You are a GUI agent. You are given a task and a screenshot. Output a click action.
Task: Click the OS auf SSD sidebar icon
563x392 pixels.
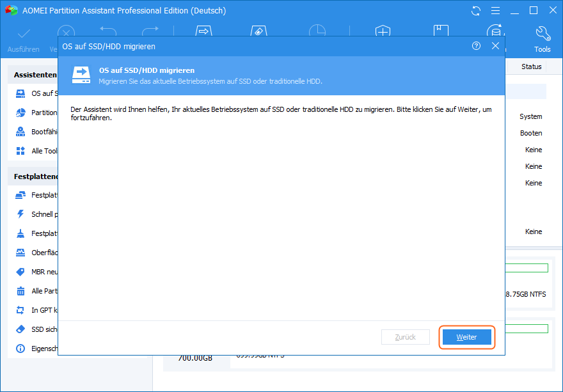(20, 93)
